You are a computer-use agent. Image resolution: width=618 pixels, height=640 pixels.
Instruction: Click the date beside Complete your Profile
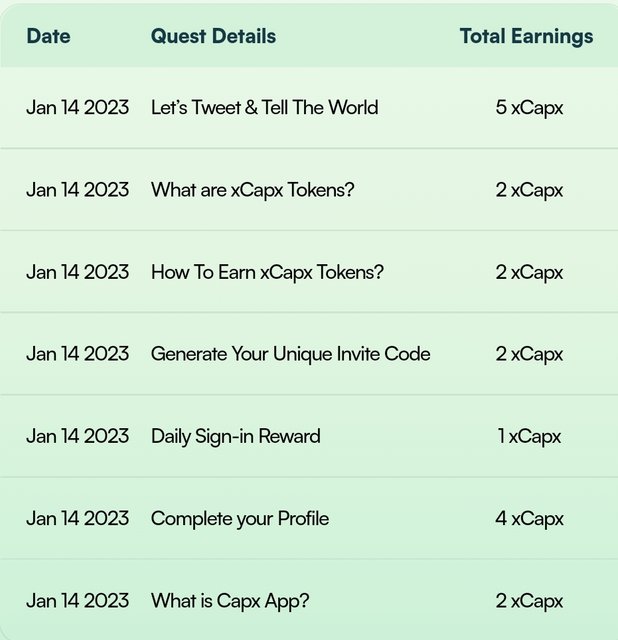pyautogui.click(x=77, y=519)
